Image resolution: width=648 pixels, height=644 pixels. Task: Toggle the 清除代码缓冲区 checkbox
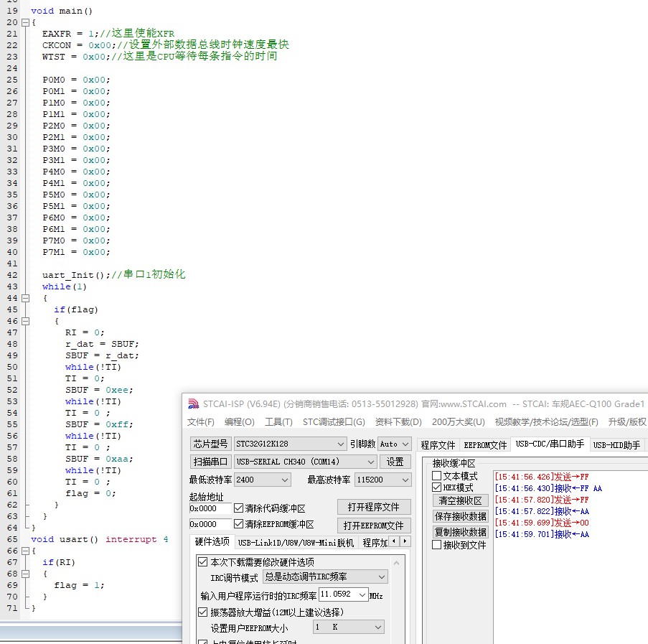pos(238,508)
